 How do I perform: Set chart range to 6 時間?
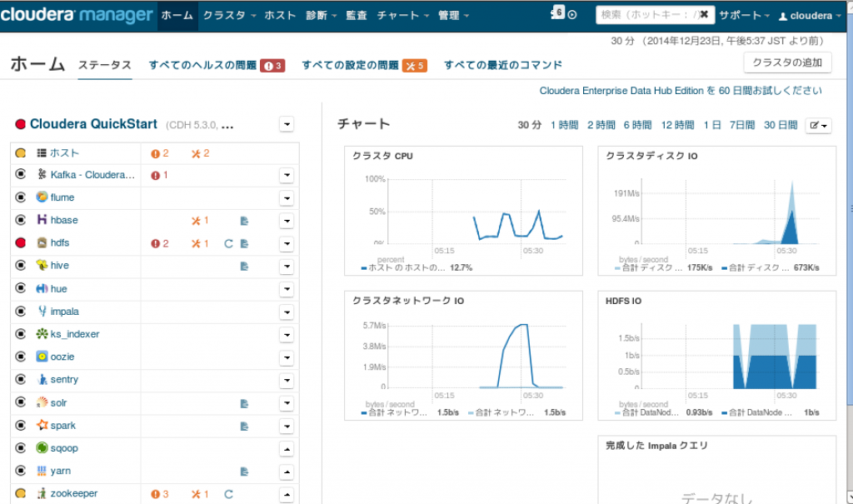[x=637, y=125]
